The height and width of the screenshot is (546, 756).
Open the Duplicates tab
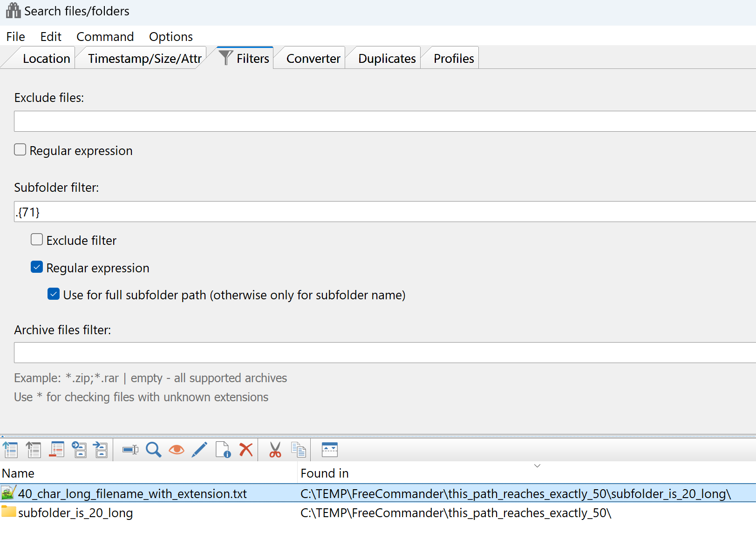tap(387, 59)
